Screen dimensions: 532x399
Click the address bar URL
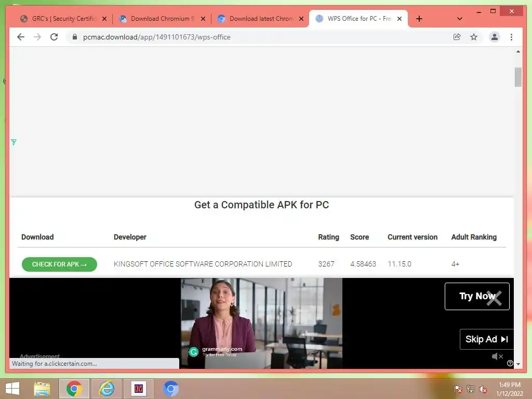[x=157, y=37]
